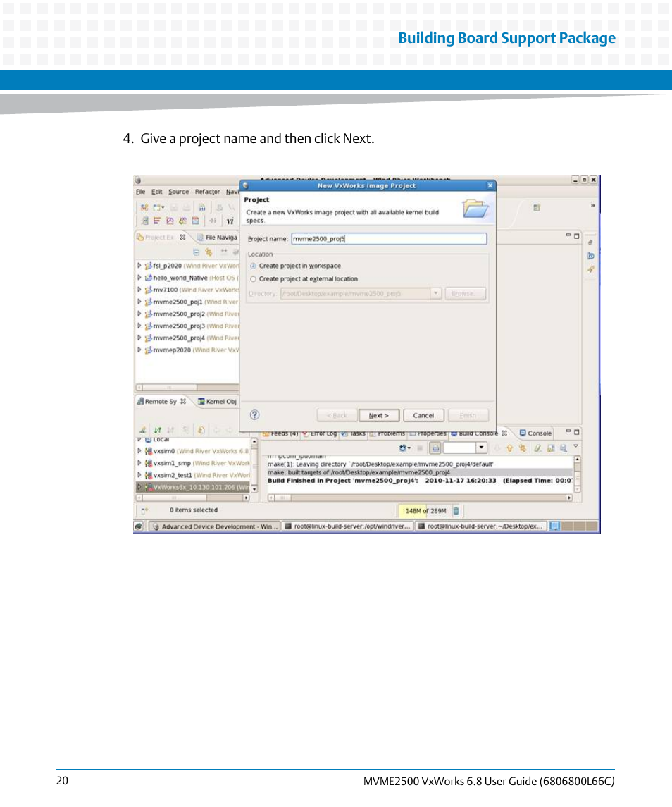The width and height of the screenshot is (672, 807).
Task: Run the garbage collector trash icon
Action: (x=456, y=510)
